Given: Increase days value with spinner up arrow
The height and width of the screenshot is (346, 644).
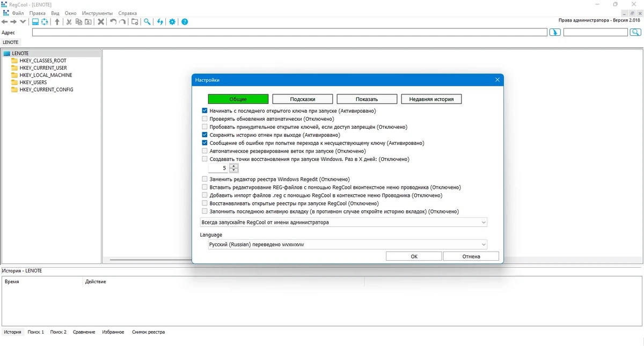Looking at the screenshot, I should 233,166.
